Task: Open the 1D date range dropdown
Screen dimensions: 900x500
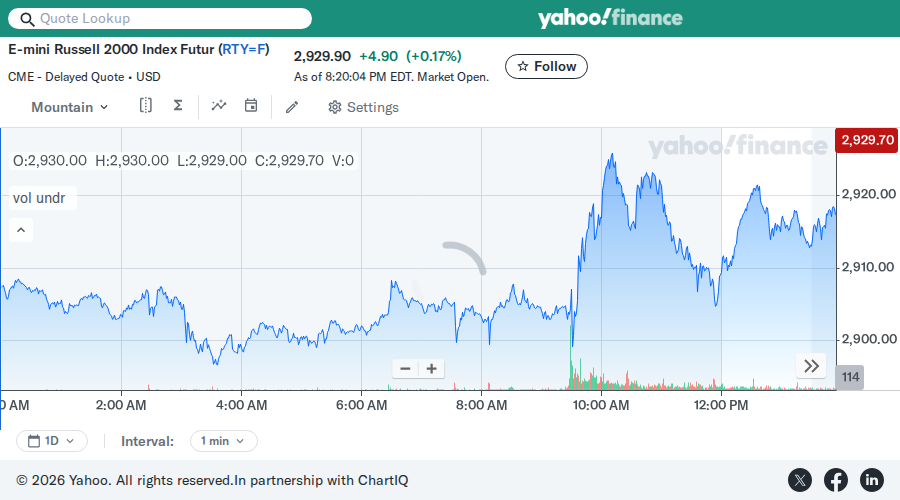Action: (52, 441)
